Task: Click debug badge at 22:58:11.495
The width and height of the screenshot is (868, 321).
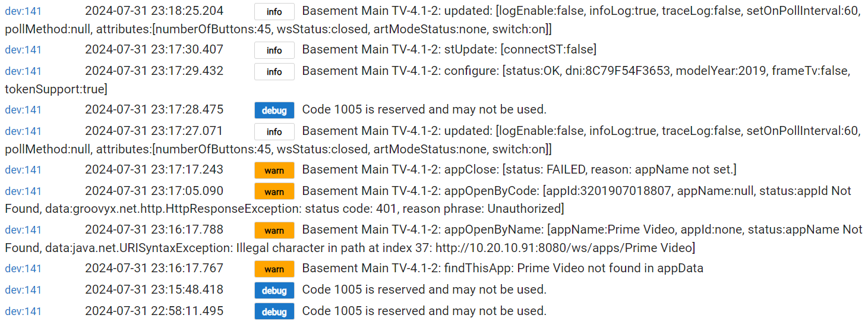Action: pos(274,312)
